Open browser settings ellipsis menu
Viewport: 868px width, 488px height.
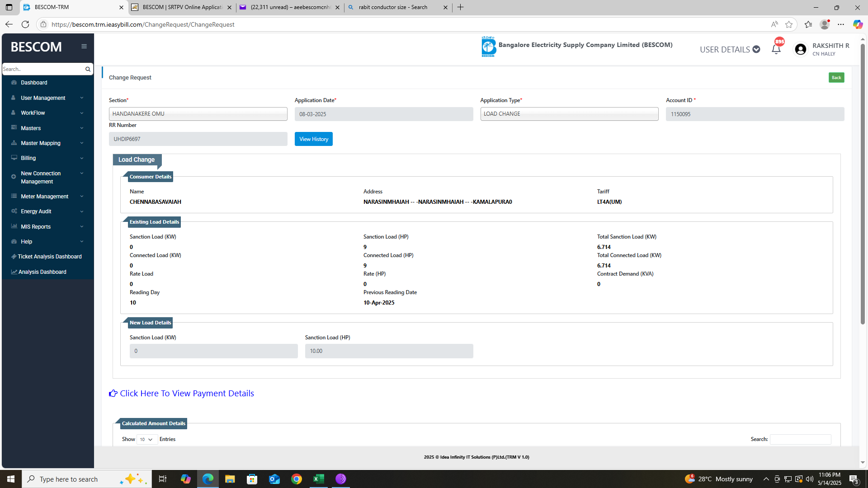pos(841,24)
